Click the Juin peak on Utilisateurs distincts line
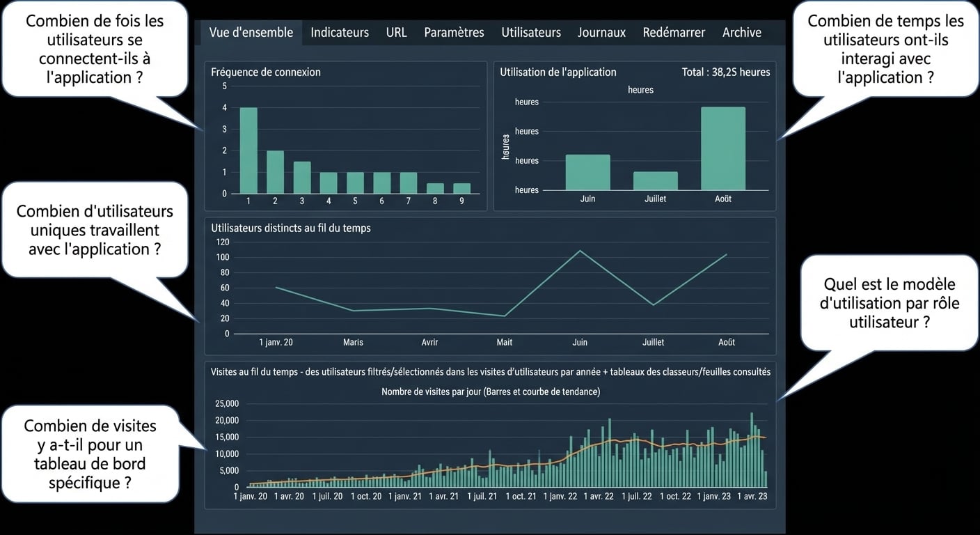The width and height of the screenshot is (980, 535). point(580,251)
